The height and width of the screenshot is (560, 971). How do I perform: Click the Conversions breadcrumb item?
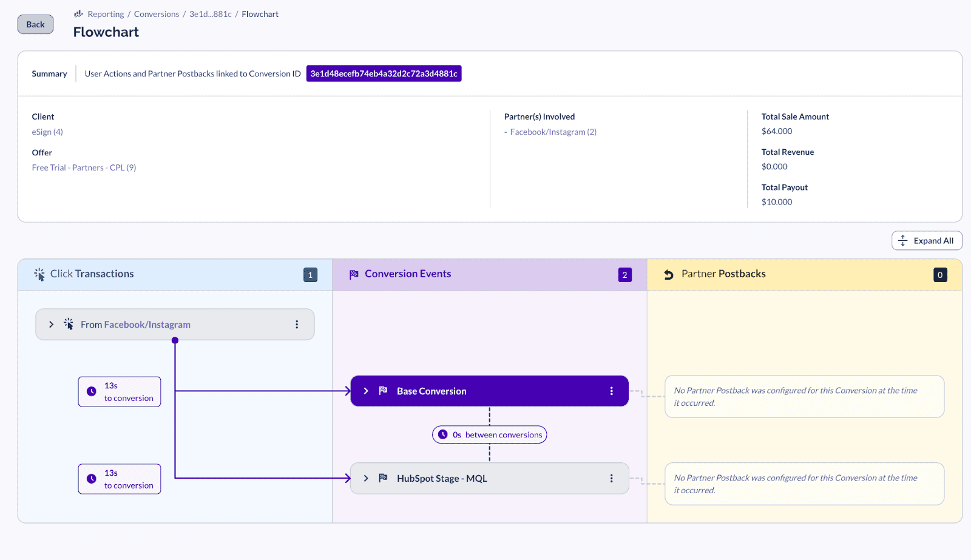(156, 14)
